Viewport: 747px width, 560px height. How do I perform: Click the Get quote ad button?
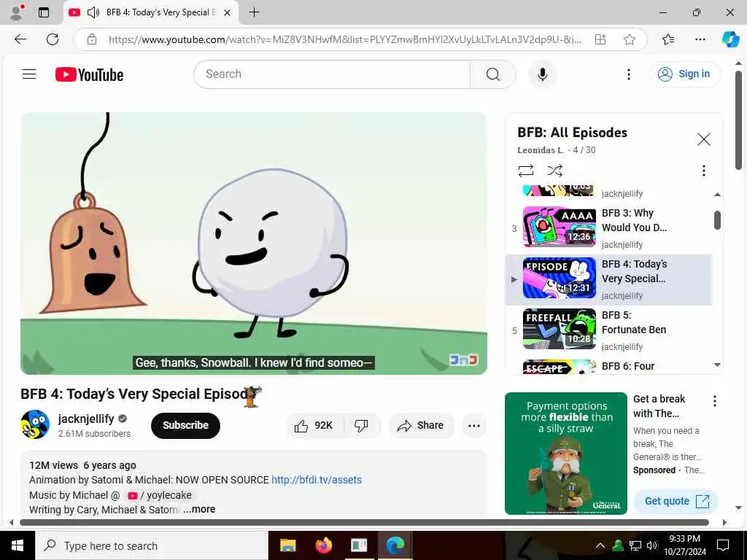pos(676,501)
